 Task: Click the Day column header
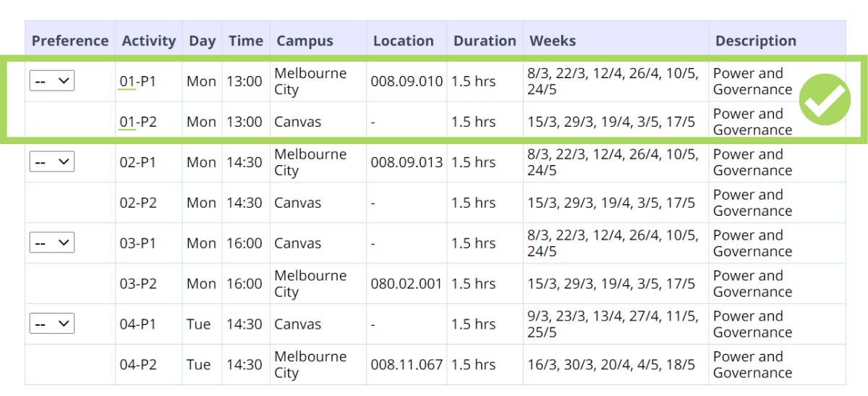click(x=202, y=41)
